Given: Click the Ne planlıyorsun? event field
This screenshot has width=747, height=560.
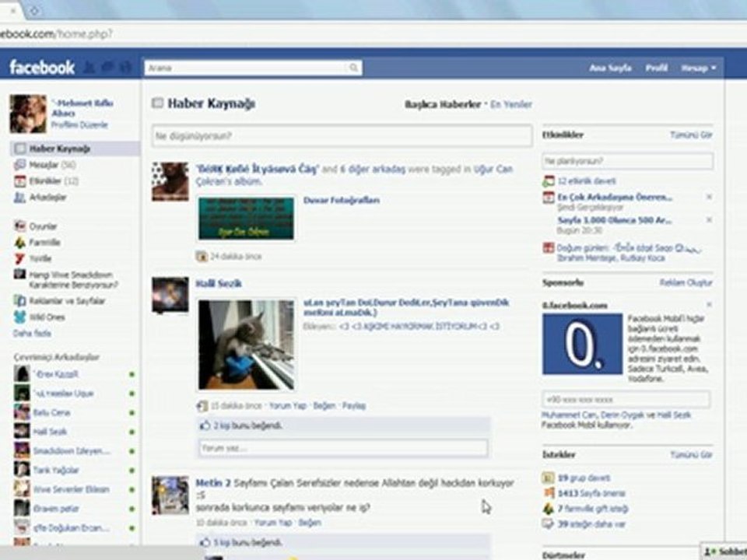Looking at the screenshot, I should pos(628,161).
